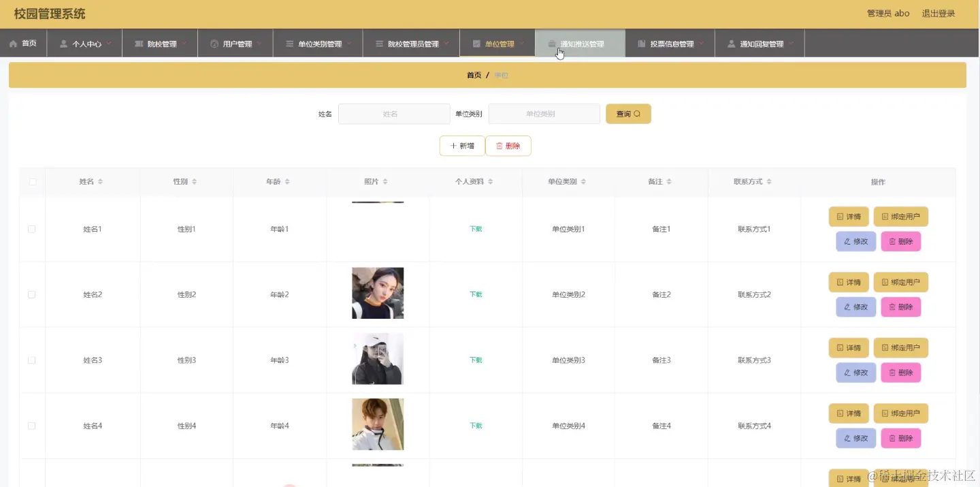This screenshot has width=980, height=487.
Task: Sort by the 备注 column sort icon
Action: (x=669, y=182)
